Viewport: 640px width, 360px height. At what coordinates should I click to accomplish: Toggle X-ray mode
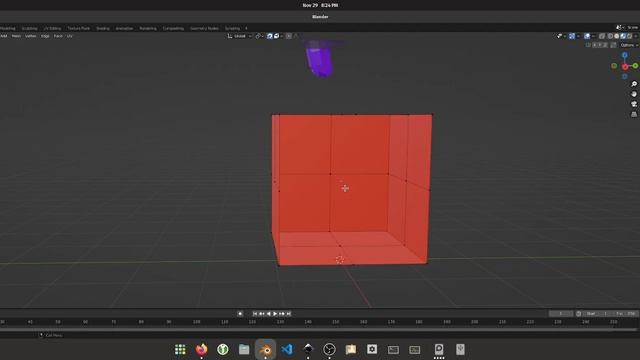click(602, 36)
